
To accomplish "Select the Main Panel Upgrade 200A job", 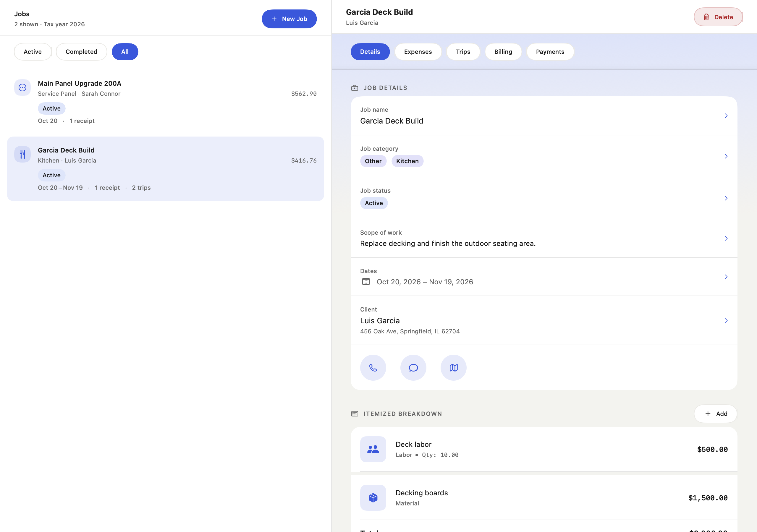I will coord(165,102).
